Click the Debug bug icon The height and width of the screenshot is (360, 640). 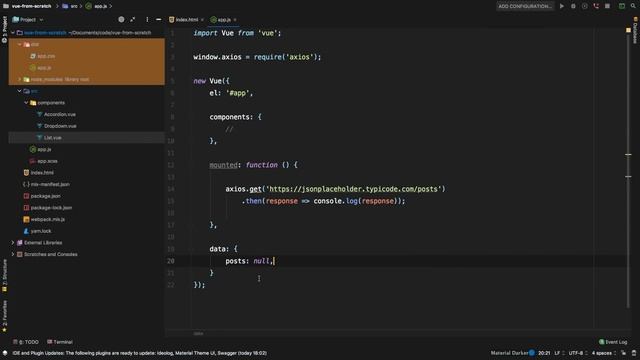573,6
